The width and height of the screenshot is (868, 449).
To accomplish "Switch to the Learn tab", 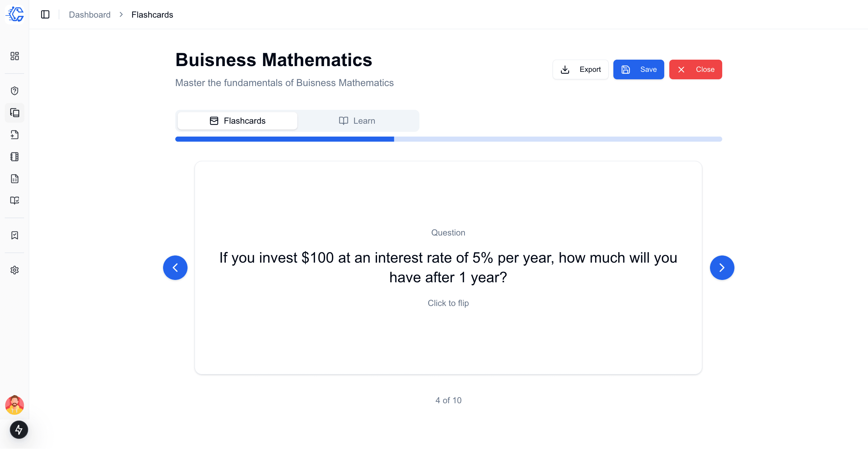I will (357, 121).
